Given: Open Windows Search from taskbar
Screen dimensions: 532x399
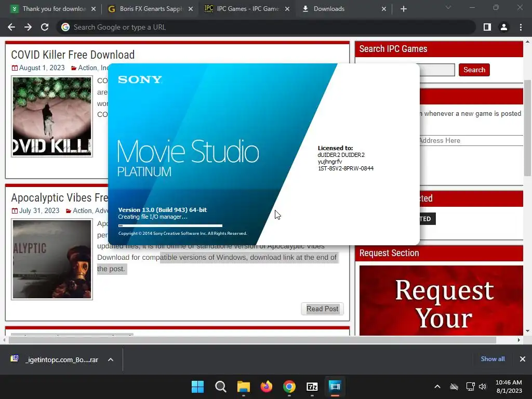Looking at the screenshot, I should [220, 387].
